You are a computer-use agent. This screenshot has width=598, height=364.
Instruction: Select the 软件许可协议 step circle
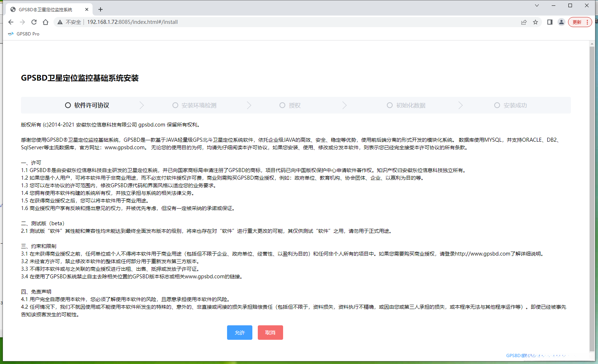(x=68, y=105)
